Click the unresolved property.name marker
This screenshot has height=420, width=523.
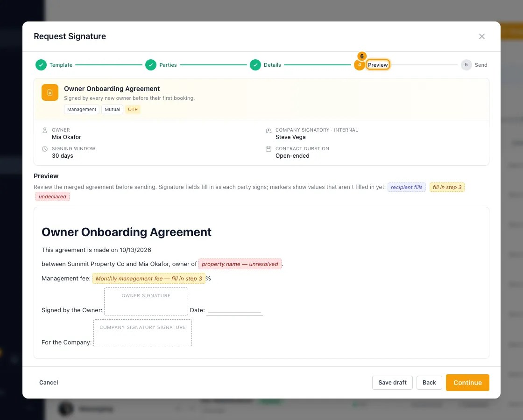pyautogui.click(x=240, y=264)
